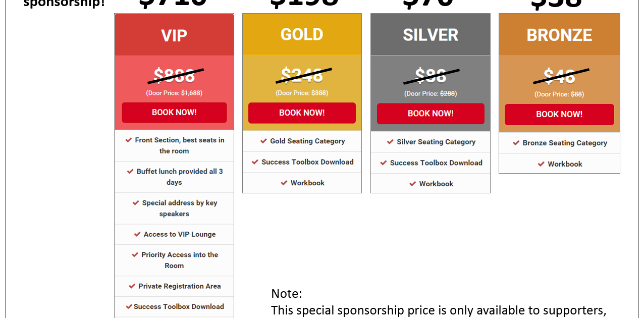Select the BRONZE tier header
644x318 pixels.
(559, 35)
